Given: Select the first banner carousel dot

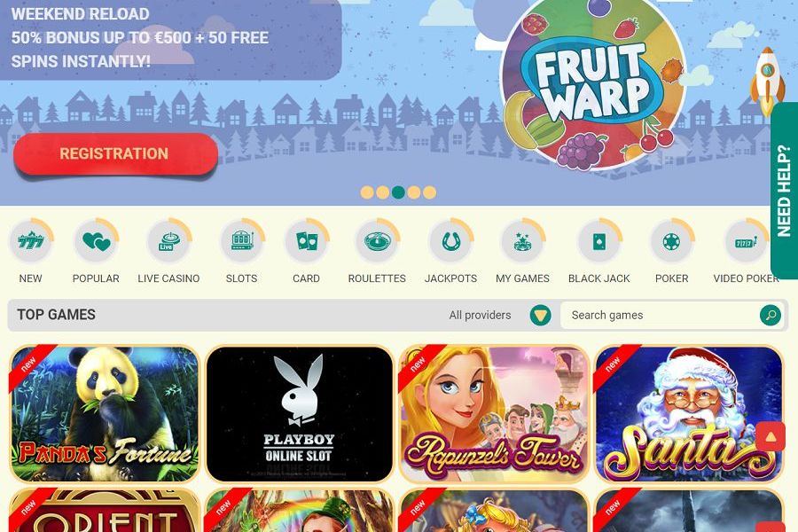Looking at the screenshot, I should tap(367, 192).
